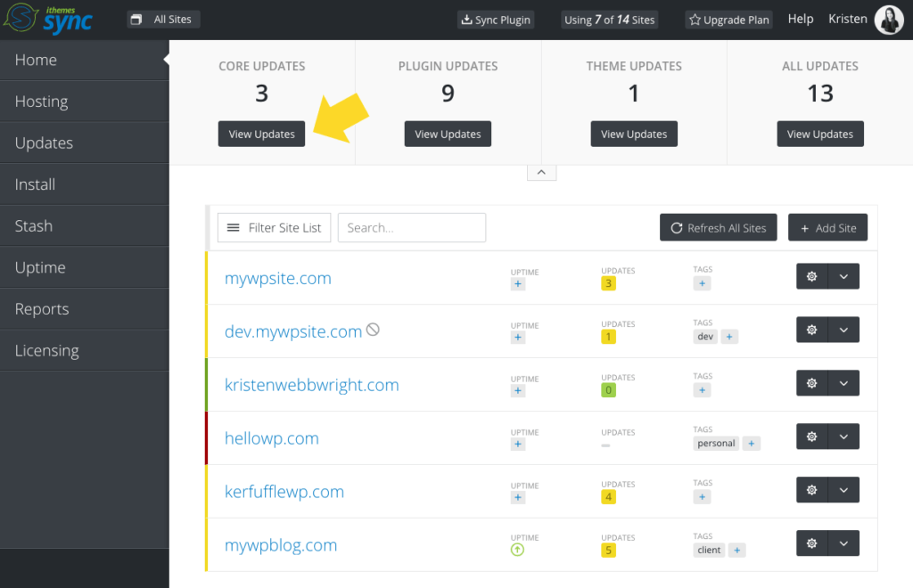Open settings gear for mywpsite.com

(x=811, y=276)
